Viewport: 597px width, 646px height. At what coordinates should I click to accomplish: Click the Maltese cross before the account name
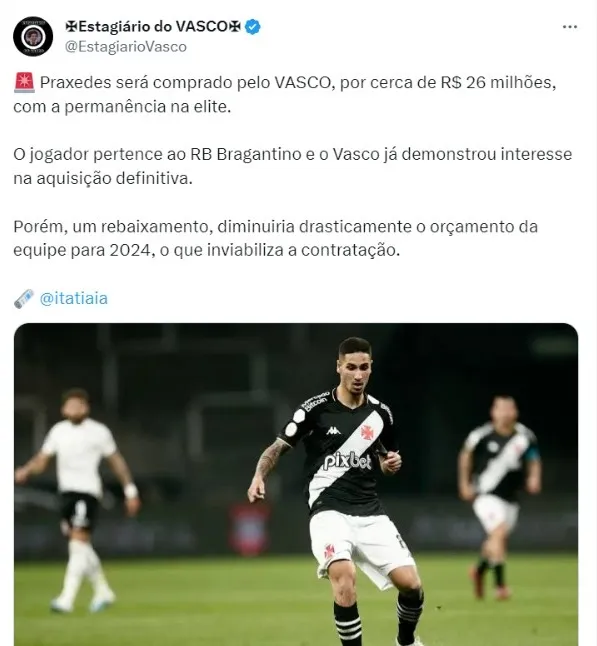pyautogui.click(x=71, y=27)
